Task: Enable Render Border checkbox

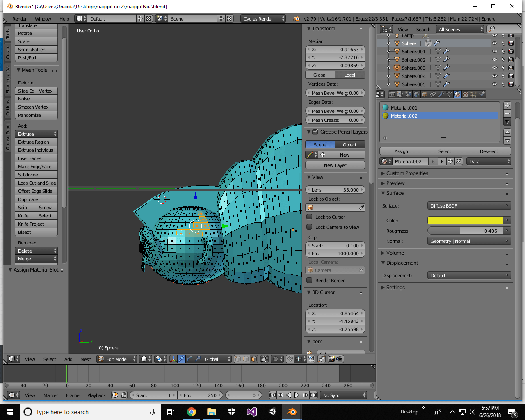Action: click(x=310, y=281)
